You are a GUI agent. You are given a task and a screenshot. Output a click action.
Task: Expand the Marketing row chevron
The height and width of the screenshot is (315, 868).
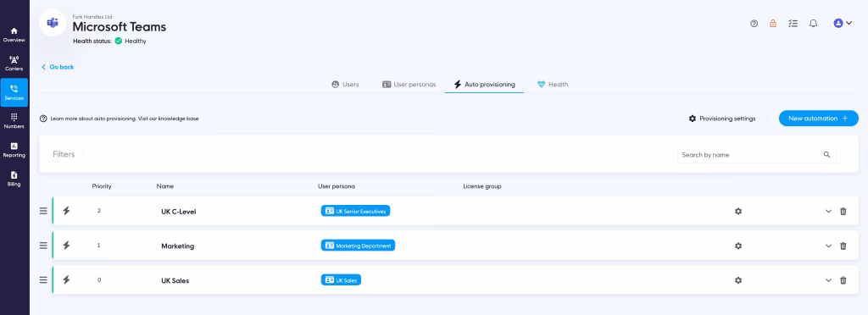[x=829, y=246]
